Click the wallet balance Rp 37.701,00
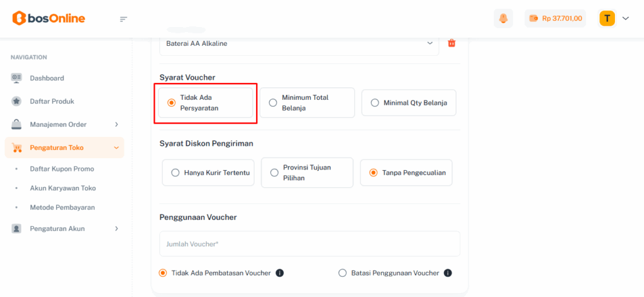Image resolution: width=644 pixels, height=297 pixels. (x=555, y=18)
